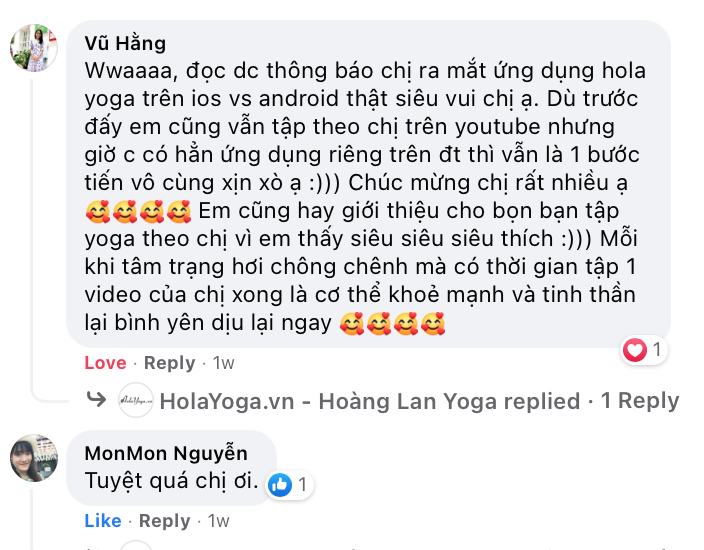704x550 pixels.
Task: Expand the '1 Reply' count text
Action: (x=640, y=400)
